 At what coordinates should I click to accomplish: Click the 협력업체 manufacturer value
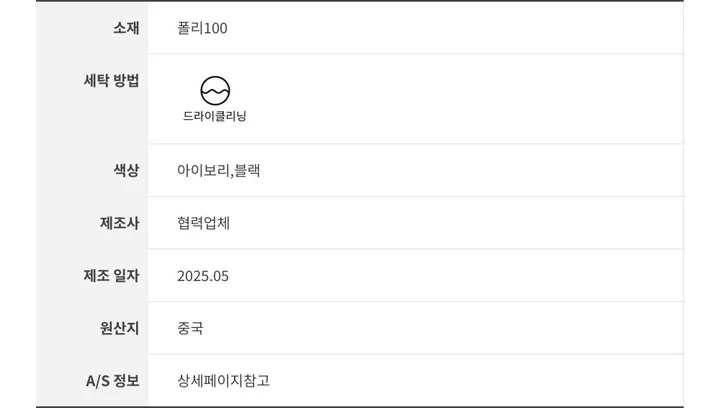coord(203,223)
